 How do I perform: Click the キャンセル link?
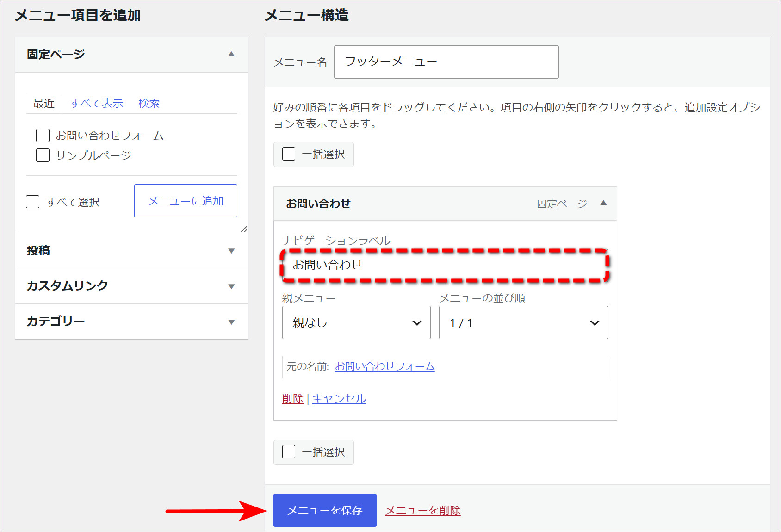click(x=339, y=398)
